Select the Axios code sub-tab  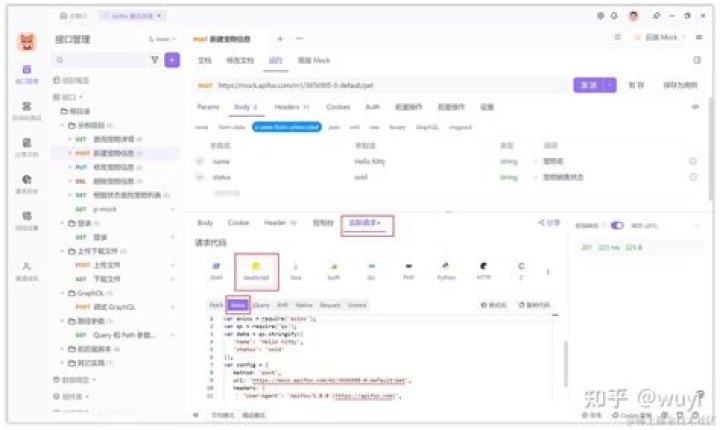238,305
